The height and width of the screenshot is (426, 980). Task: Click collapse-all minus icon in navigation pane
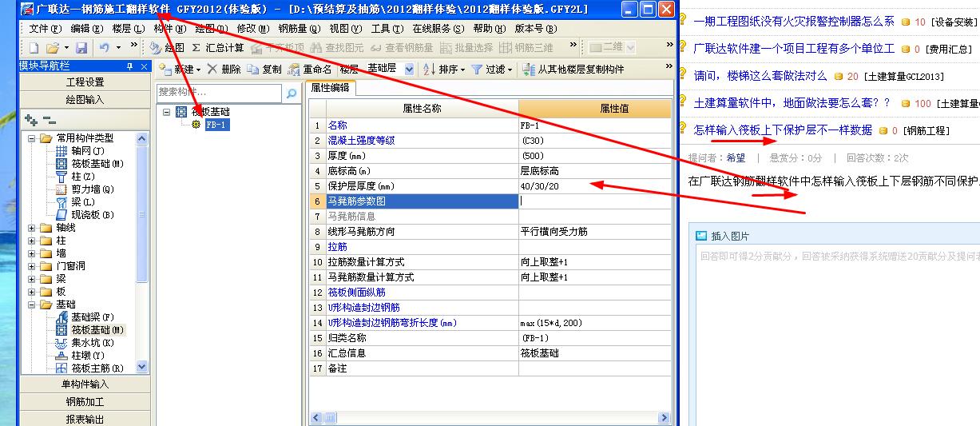click(49, 120)
